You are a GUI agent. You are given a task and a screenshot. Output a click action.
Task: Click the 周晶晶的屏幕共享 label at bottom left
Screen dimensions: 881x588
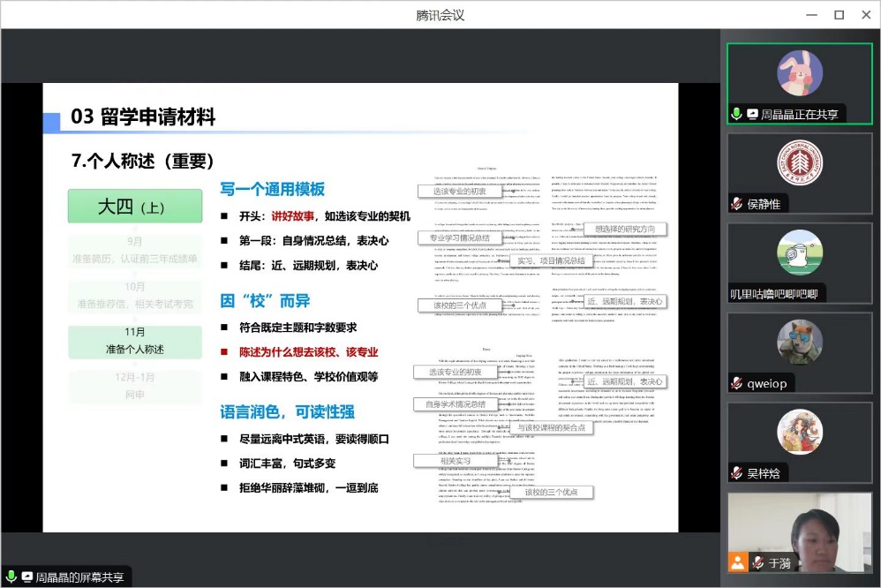pyautogui.click(x=79, y=577)
